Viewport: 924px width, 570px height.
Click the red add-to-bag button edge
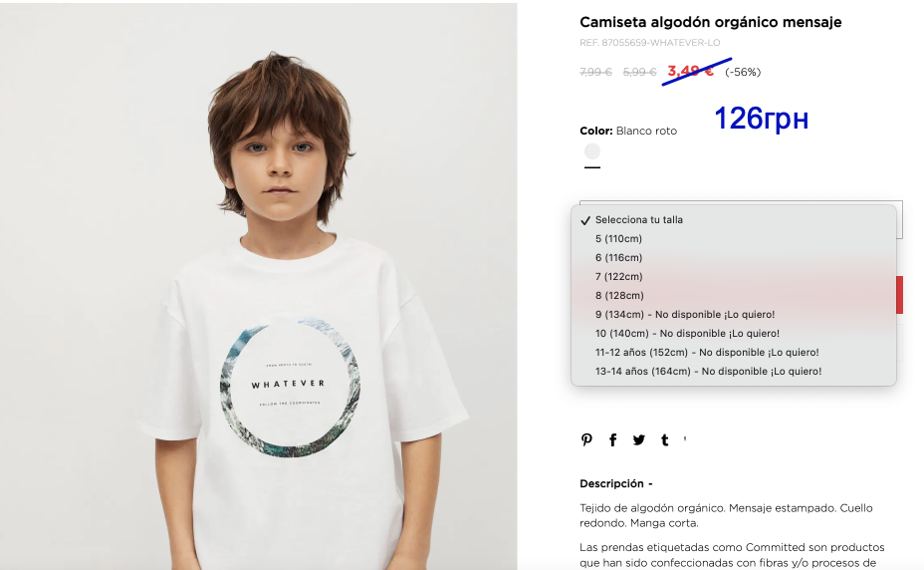(x=900, y=294)
